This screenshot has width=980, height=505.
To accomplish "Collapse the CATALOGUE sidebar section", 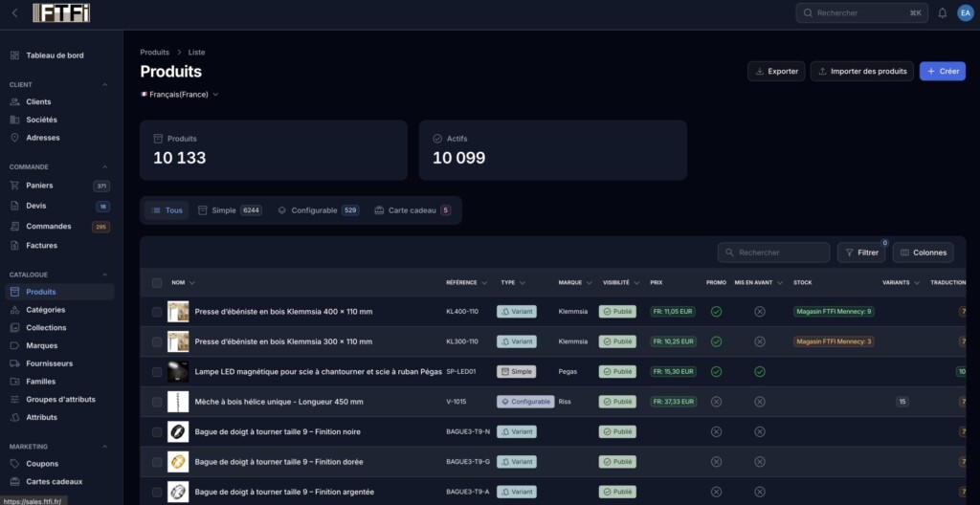I will tap(105, 274).
